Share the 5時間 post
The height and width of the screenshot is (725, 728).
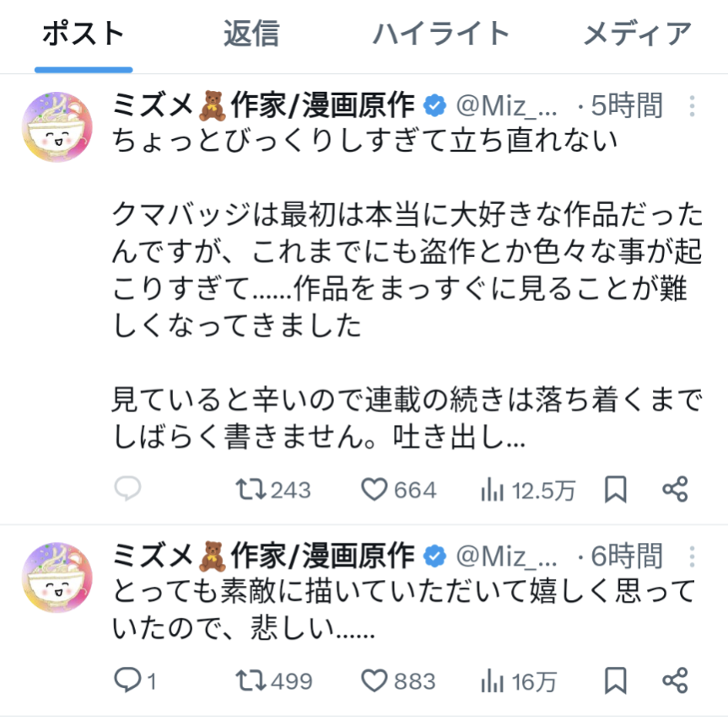tap(675, 489)
